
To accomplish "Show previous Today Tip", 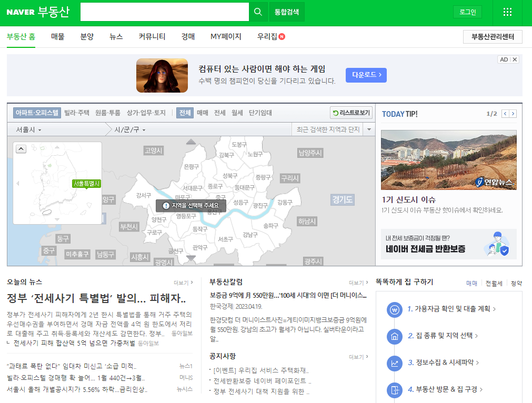I will [505, 114].
